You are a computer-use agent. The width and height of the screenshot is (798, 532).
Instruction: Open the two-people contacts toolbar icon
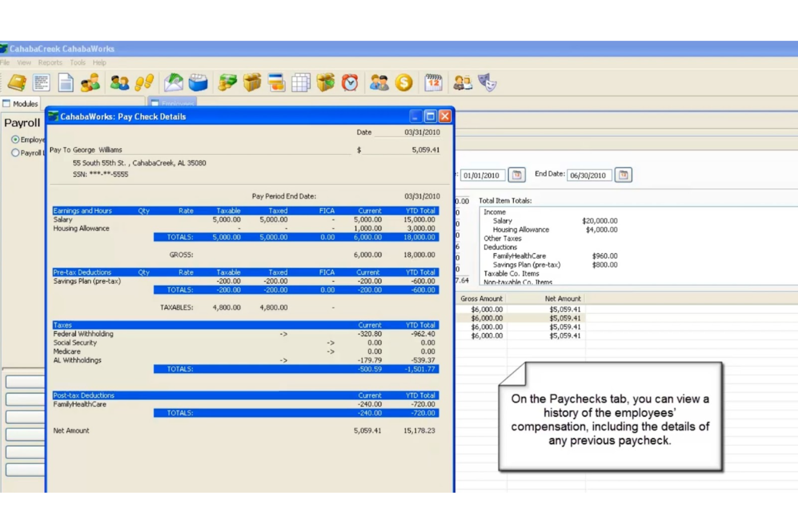point(119,82)
